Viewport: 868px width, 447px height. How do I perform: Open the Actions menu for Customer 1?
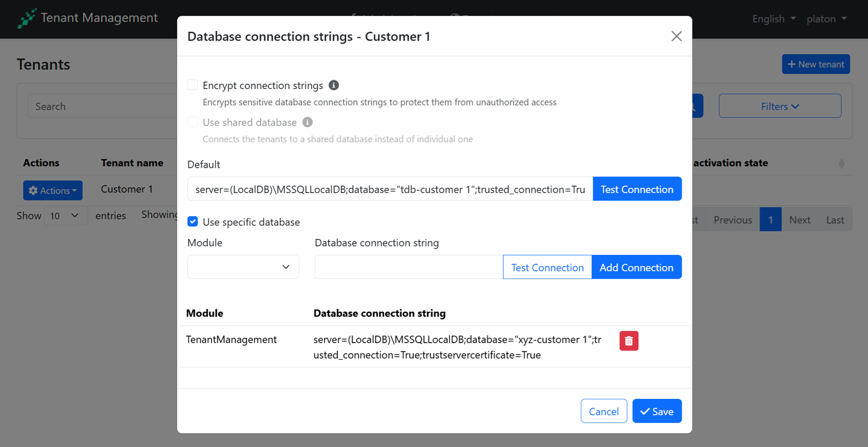coord(53,190)
